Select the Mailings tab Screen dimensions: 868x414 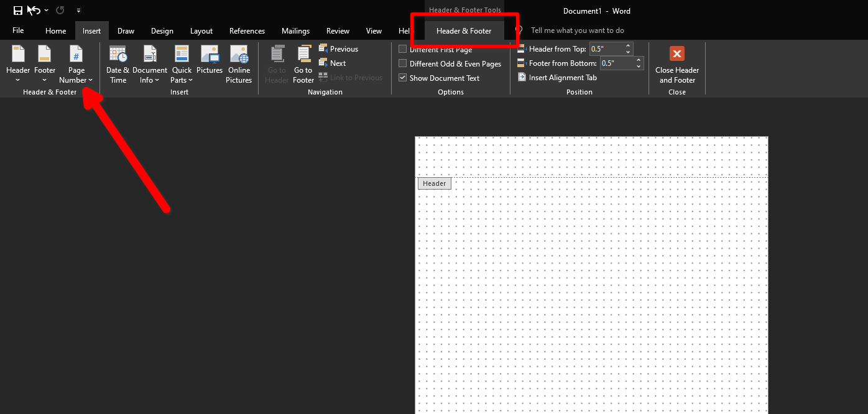[295, 31]
